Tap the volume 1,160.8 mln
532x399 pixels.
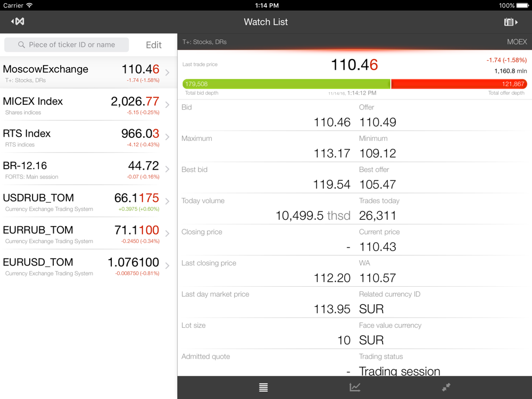click(511, 71)
